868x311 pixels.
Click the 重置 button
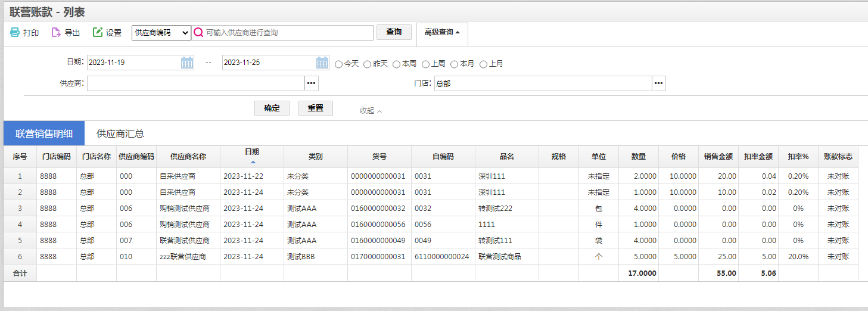pos(315,108)
